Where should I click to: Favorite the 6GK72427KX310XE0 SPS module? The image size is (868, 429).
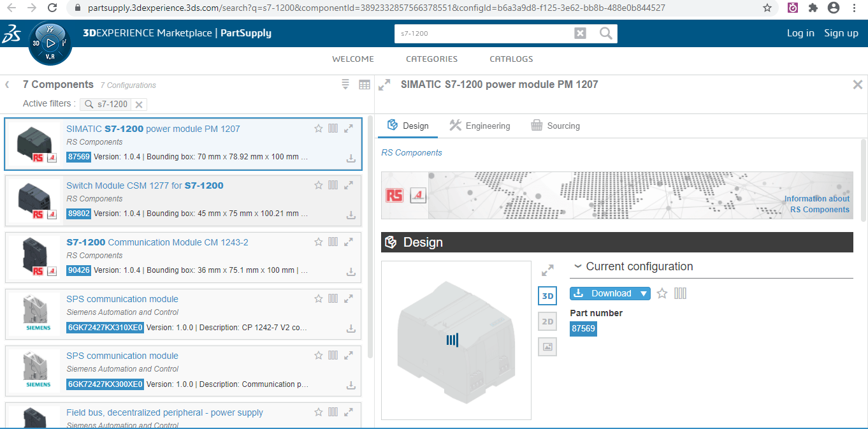tap(319, 298)
